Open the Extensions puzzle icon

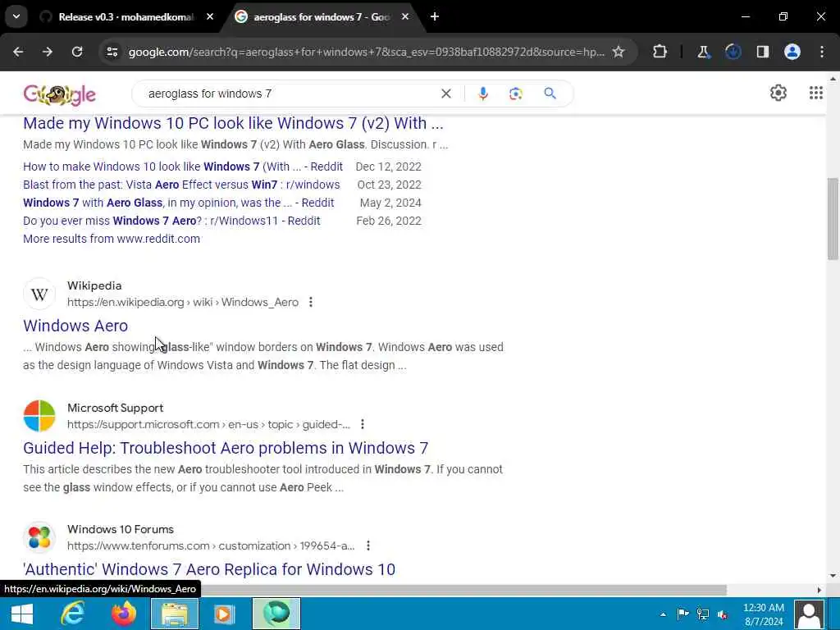pos(660,52)
